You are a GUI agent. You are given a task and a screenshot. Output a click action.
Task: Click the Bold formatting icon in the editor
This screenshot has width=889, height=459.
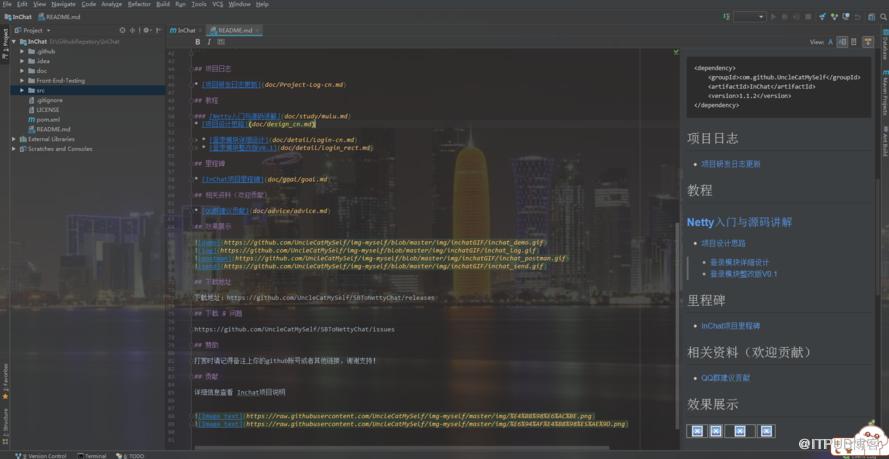point(197,41)
